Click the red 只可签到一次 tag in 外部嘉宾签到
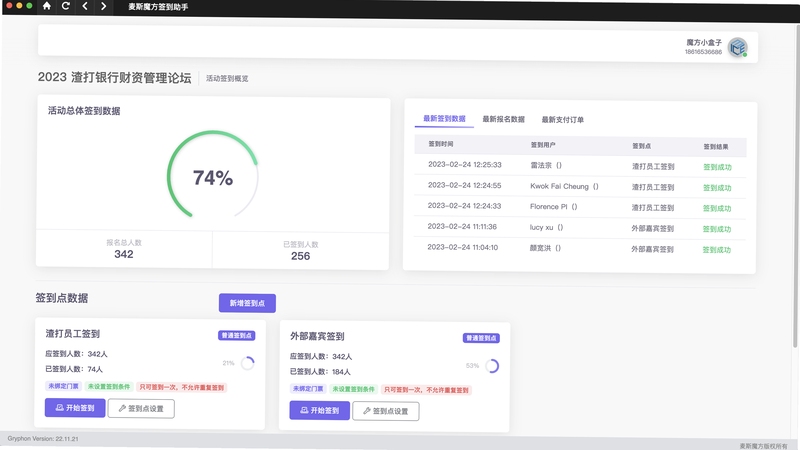Screen dimensions: 800x450 (x=426, y=390)
